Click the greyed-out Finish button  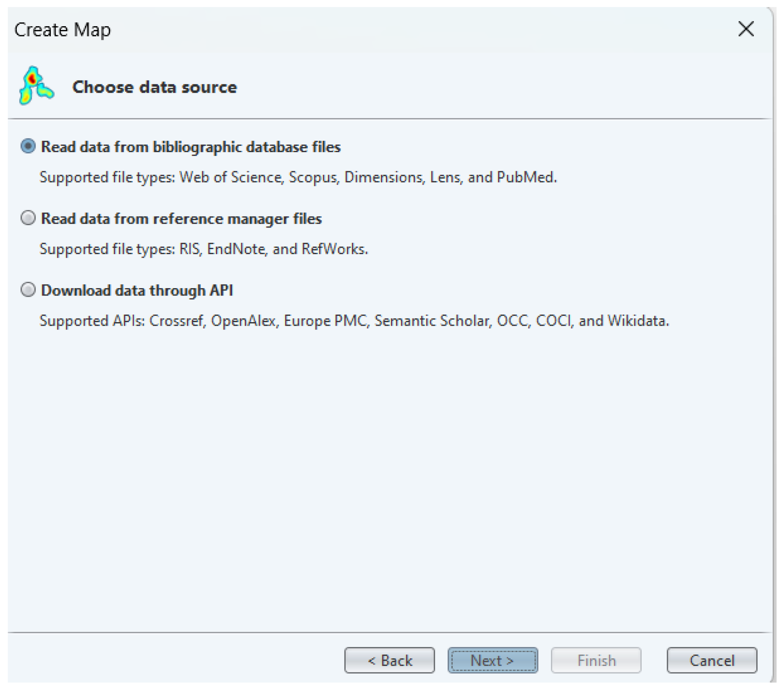click(596, 660)
